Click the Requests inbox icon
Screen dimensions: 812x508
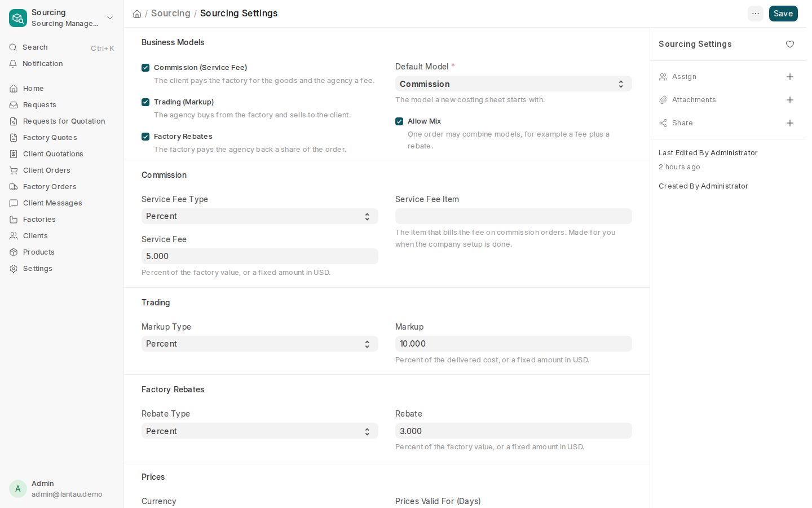pos(14,105)
